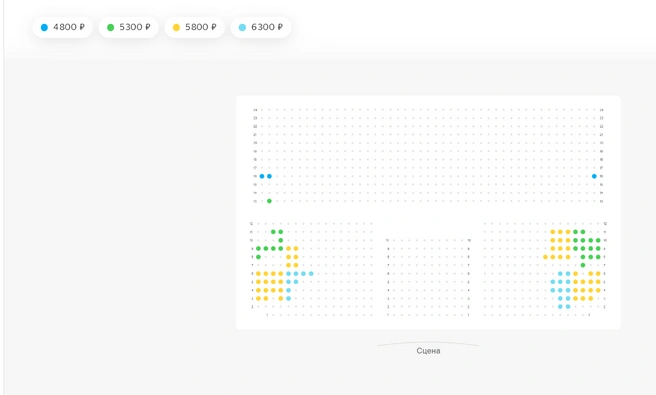Pick rightmost yellow seat in left block row 8

(296, 257)
